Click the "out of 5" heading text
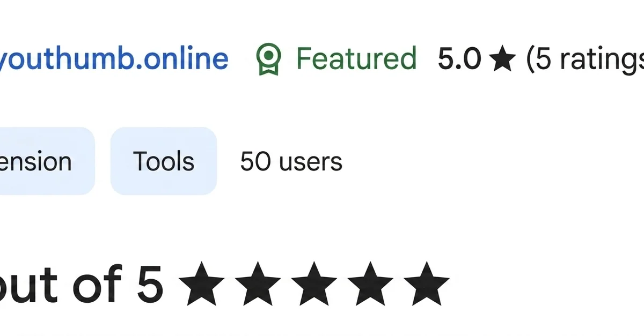The image size is (644, 336). (x=80, y=285)
